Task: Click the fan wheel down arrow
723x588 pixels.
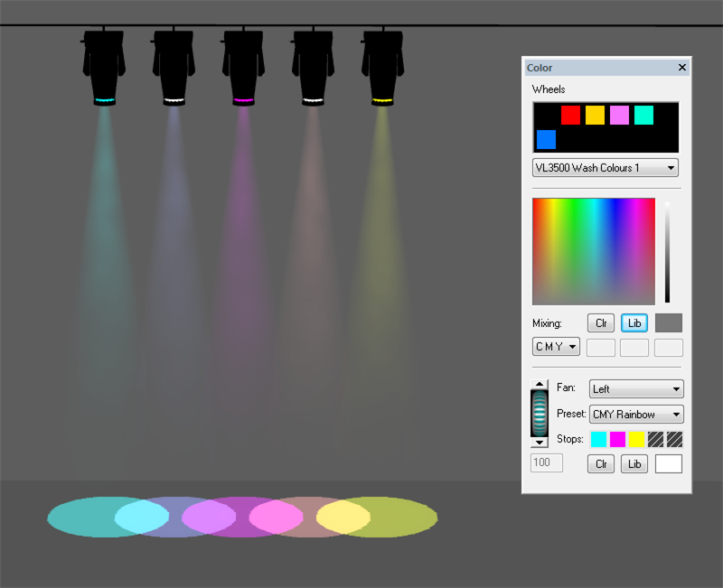Action: tap(540, 442)
